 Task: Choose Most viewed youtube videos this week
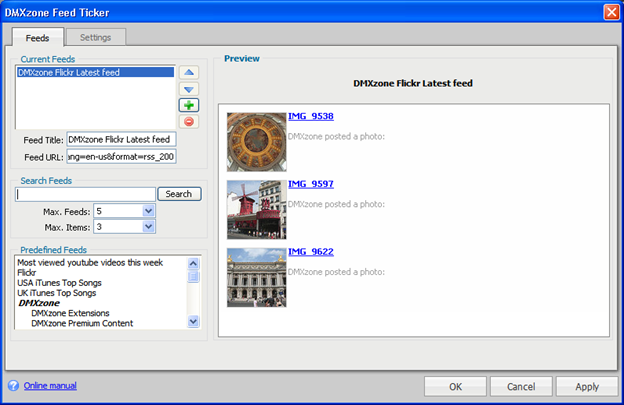[x=90, y=263]
